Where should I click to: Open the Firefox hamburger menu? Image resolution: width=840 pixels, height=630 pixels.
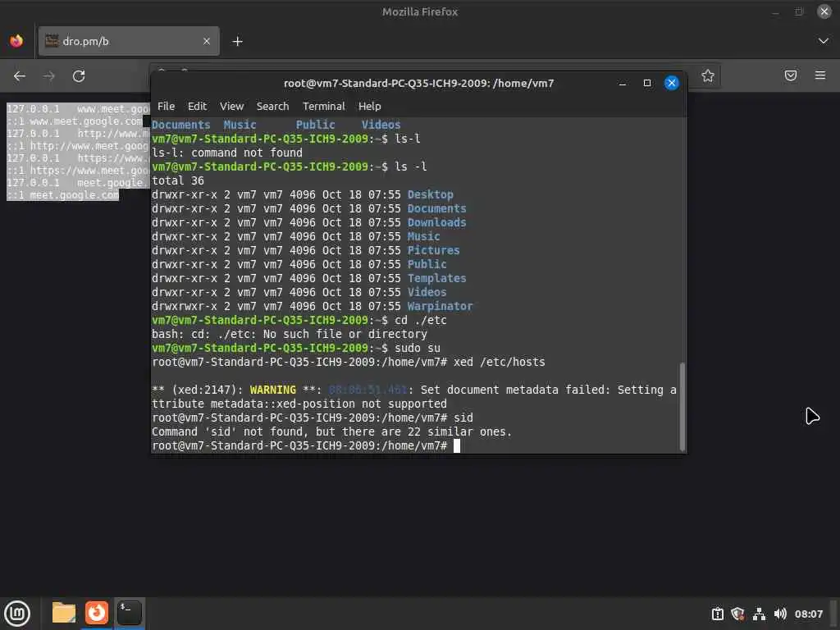tap(820, 75)
